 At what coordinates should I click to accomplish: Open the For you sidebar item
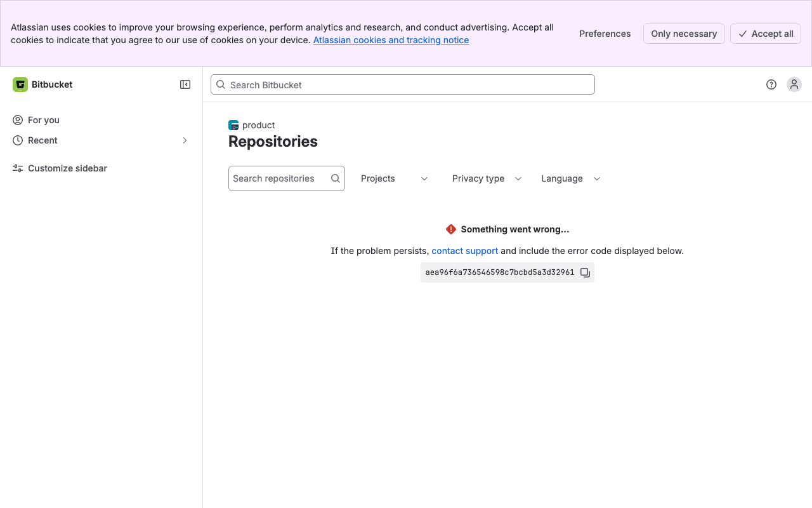click(x=101, y=120)
